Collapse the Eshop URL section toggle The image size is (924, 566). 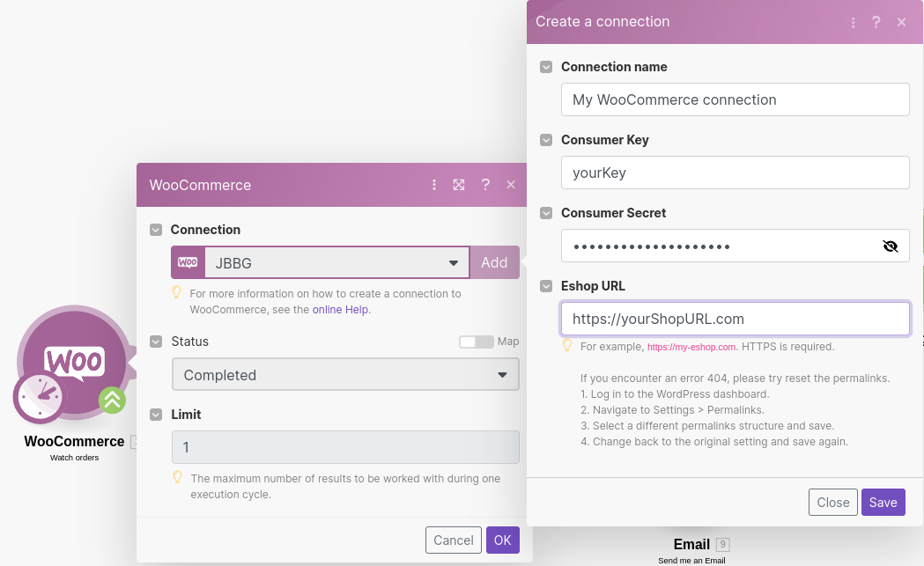pos(546,286)
